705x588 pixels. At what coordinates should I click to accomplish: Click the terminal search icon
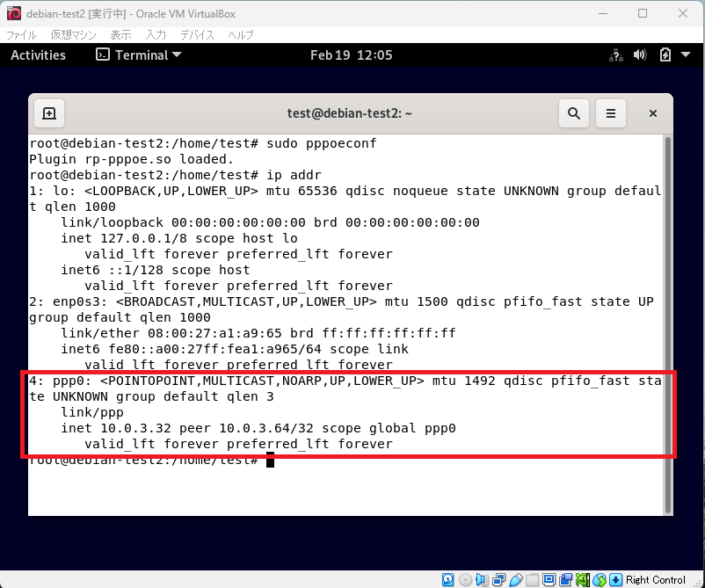[x=574, y=113]
